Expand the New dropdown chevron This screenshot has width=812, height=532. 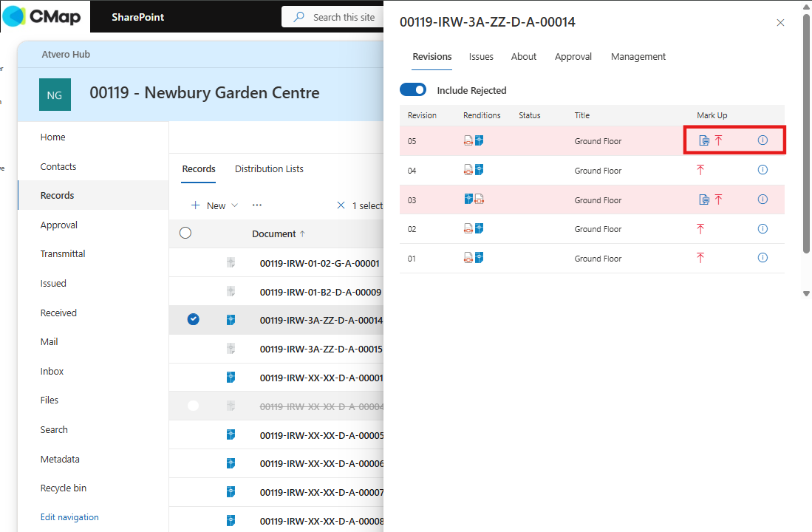coord(235,205)
